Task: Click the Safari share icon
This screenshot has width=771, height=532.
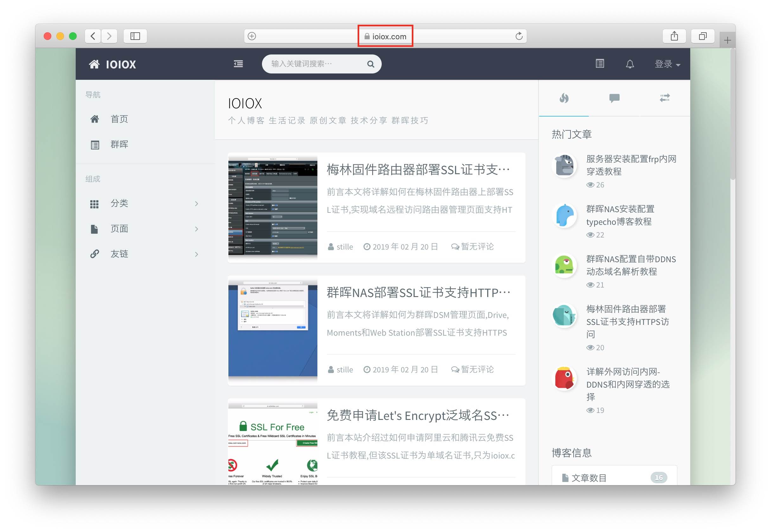Action: pyautogui.click(x=674, y=36)
